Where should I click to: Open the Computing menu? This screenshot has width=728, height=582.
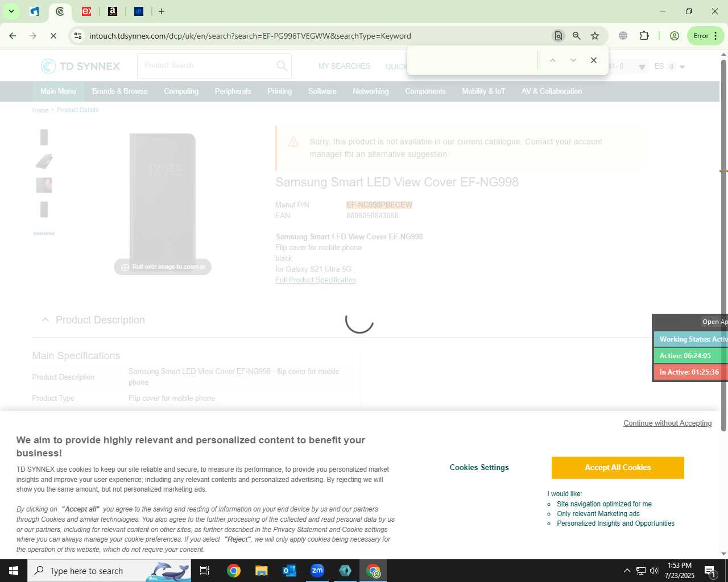[x=181, y=91]
